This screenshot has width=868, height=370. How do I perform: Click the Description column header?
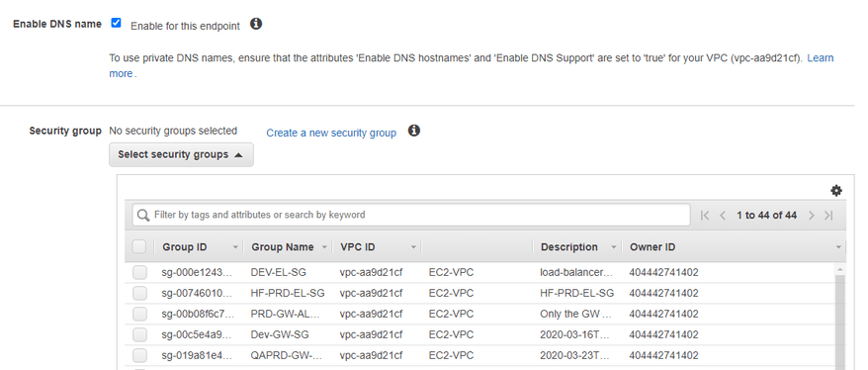(x=569, y=247)
